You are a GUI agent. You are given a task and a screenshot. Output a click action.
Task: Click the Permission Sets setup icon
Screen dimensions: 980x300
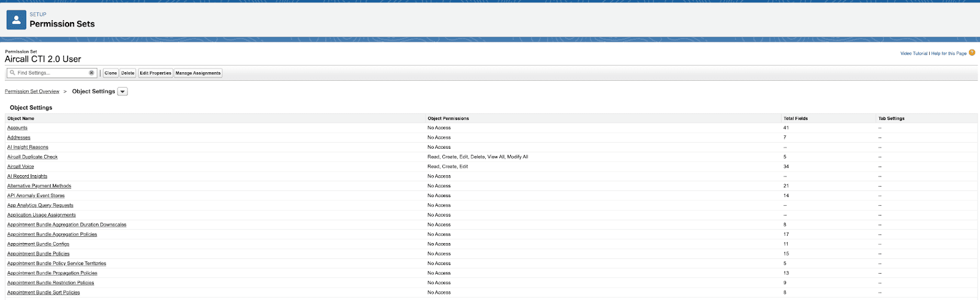coord(16,20)
